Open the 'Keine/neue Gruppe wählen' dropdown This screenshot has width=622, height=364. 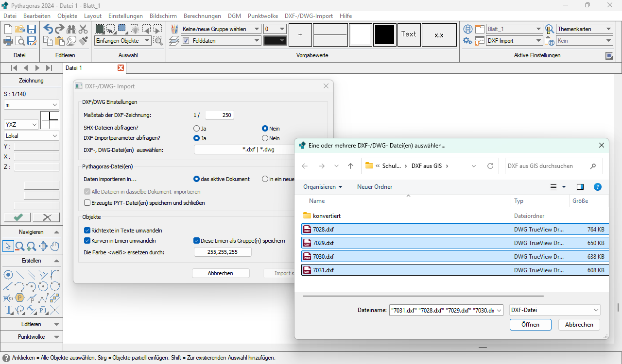[x=221, y=29]
